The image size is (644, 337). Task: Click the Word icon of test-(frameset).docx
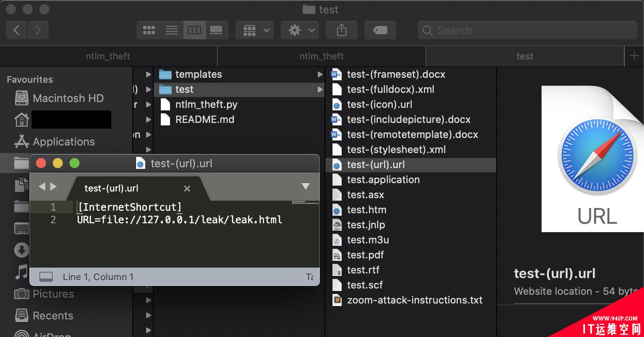point(337,74)
